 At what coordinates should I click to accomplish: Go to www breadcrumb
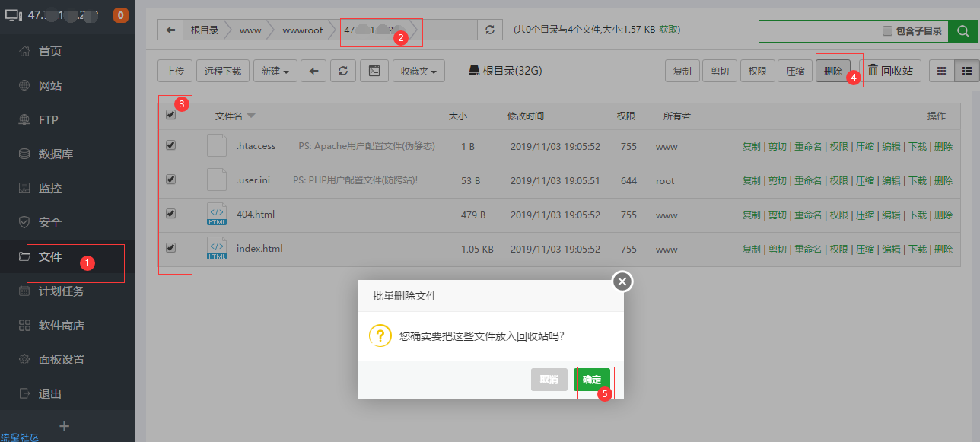(x=250, y=30)
